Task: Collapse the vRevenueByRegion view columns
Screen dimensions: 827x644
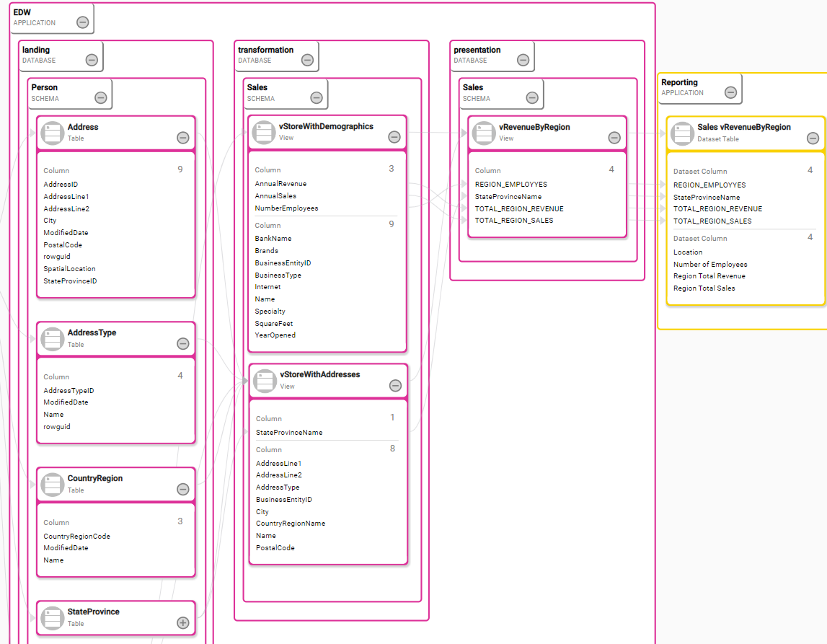Action: pos(614,138)
